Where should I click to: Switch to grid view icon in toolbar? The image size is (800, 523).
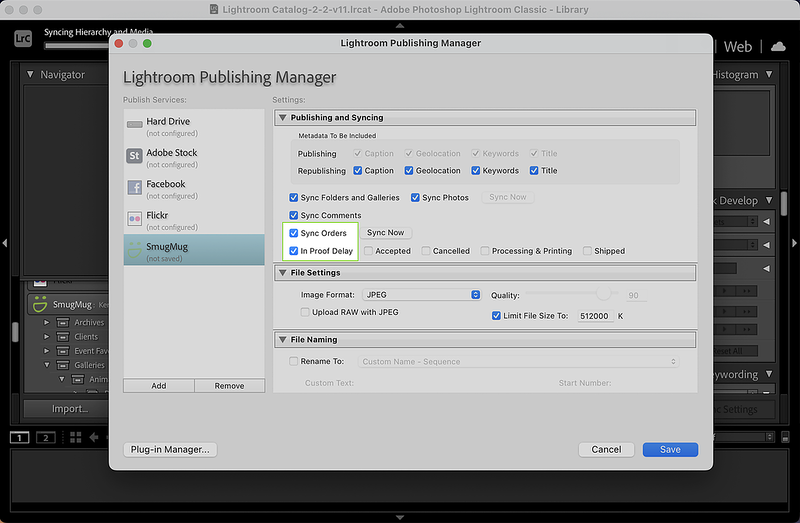click(74, 438)
